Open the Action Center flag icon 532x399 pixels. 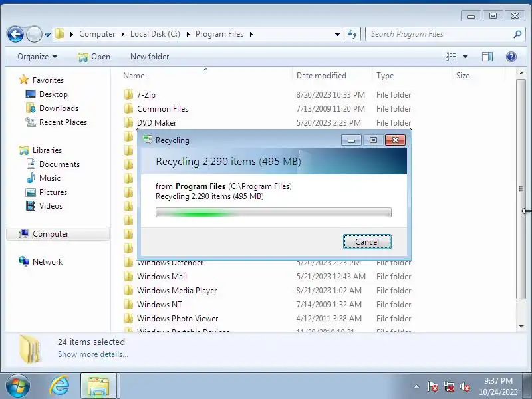point(432,386)
